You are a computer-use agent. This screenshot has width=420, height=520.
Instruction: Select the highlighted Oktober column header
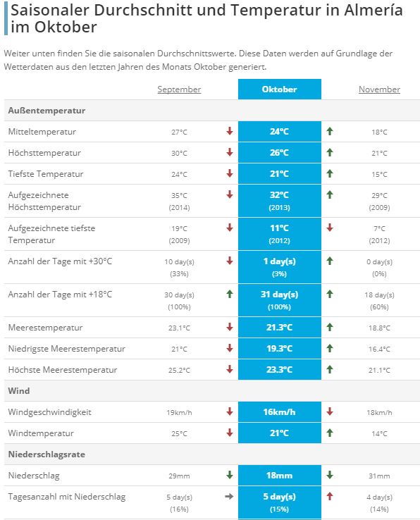point(280,89)
